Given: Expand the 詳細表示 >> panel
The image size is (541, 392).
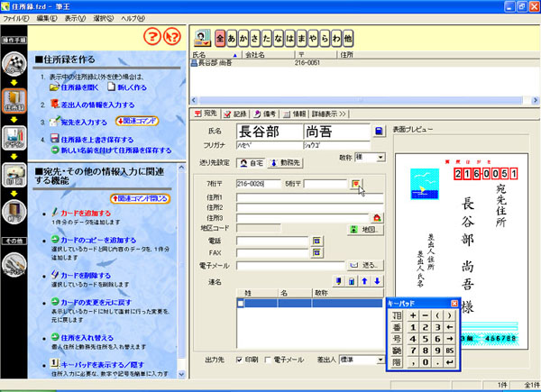Looking at the screenshot, I should pyautogui.click(x=330, y=114).
